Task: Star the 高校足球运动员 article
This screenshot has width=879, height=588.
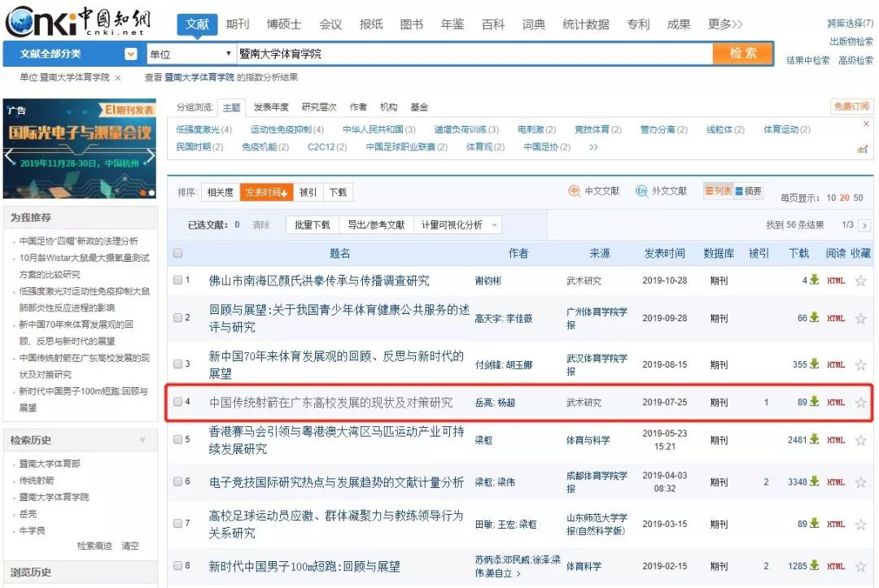Action: tap(860, 525)
